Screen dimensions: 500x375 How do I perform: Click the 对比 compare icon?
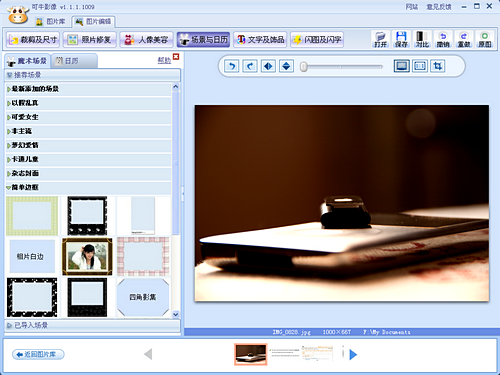point(422,39)
